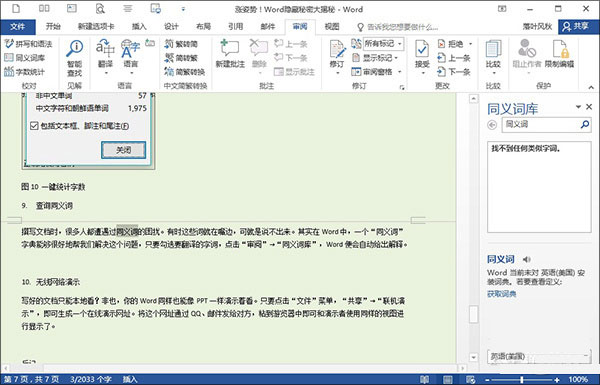Launch Smart Lookup (智能查找)
The width and height of the screenshot is (600, 385).
74,58
